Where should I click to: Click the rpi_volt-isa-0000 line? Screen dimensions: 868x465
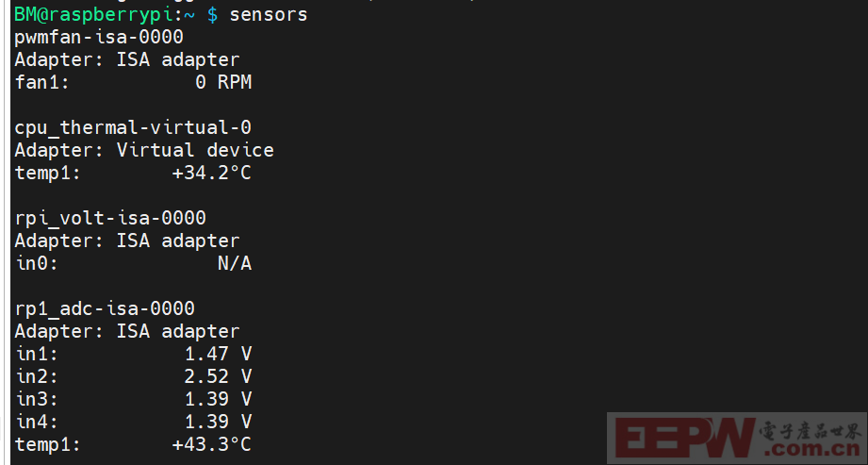(110, 218)
